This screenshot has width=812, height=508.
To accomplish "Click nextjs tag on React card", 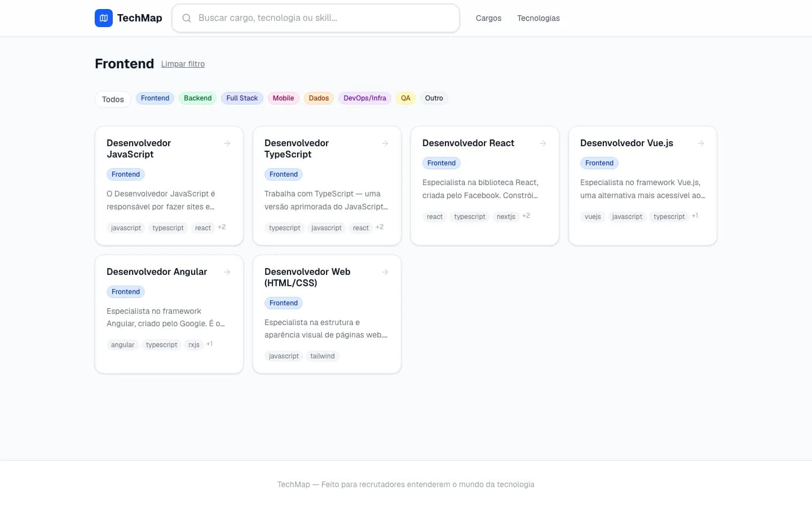I will [506, 217].
